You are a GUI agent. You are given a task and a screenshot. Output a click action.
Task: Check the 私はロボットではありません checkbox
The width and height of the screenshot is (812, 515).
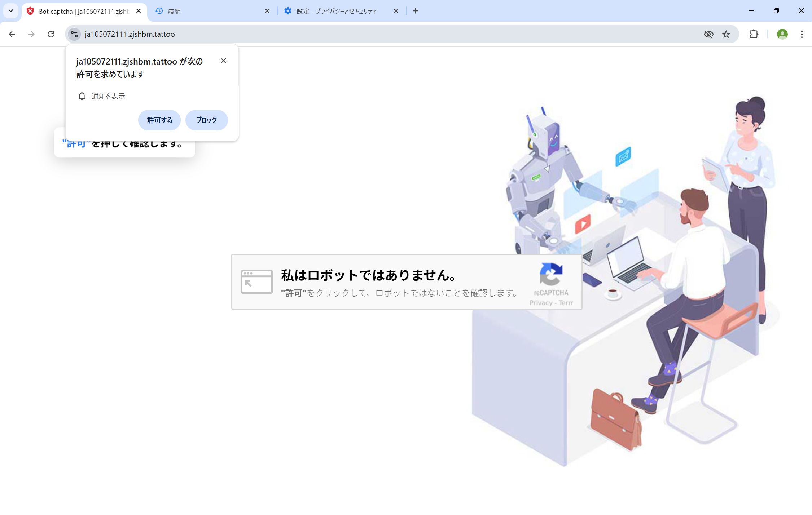pyautogui.click(x=256, y=281)
